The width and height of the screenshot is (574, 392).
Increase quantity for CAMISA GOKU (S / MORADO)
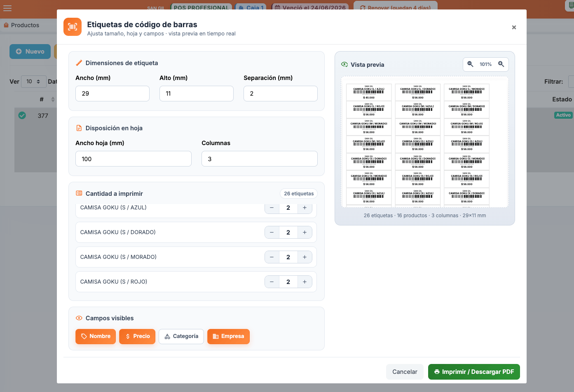tap(305, 257)
